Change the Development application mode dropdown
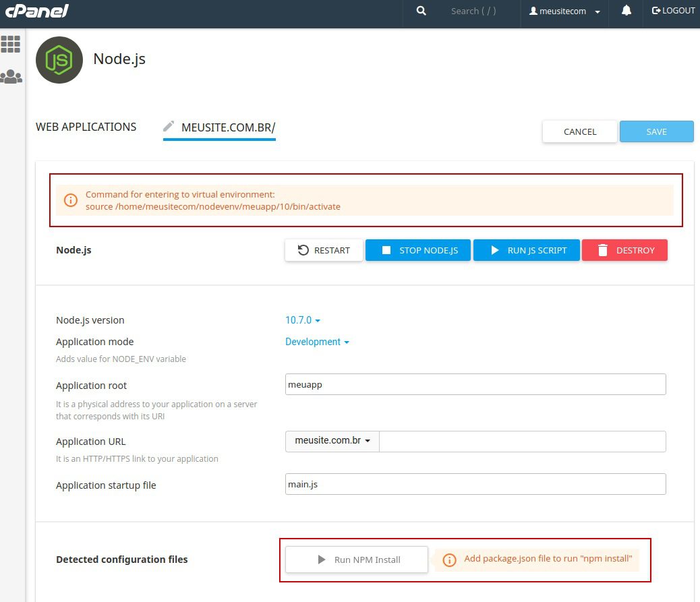The width and height of the screenshot is (700, 602). pos(317,342)
